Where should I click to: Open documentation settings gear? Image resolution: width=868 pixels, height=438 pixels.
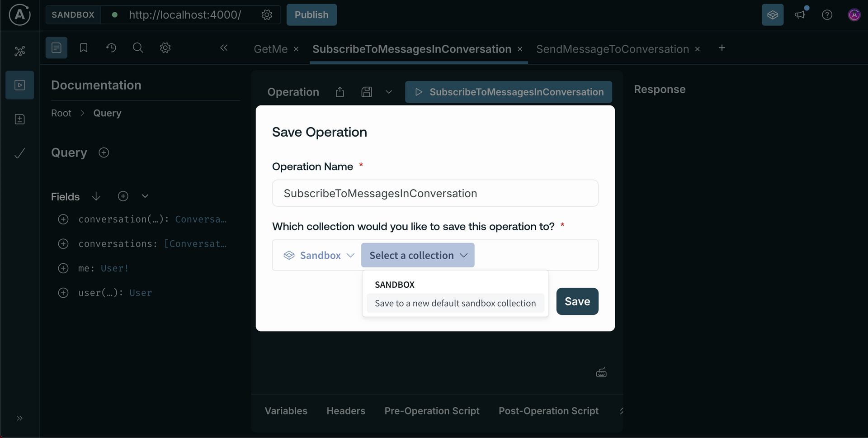pyautogui.click(x=165, y=48)
